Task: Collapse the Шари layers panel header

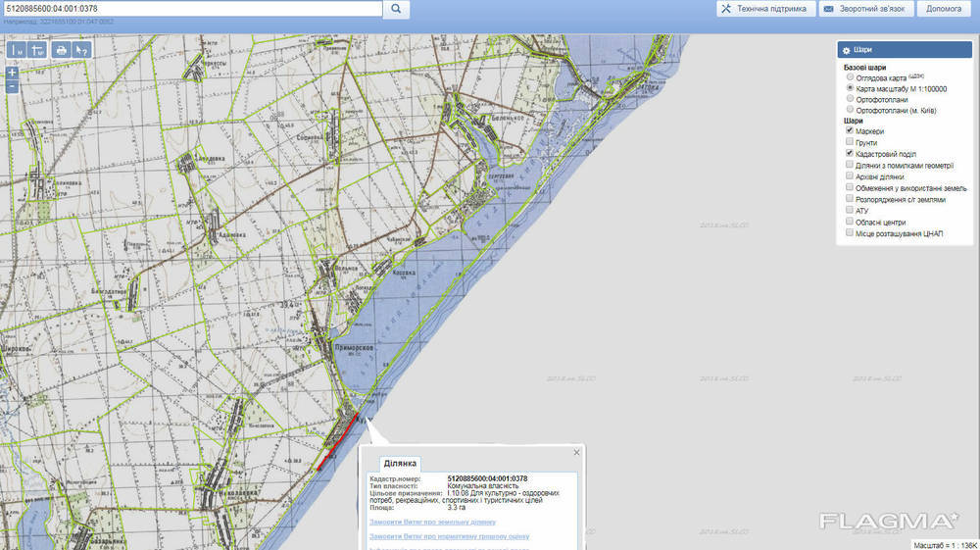Action: [x=903, y=49]
